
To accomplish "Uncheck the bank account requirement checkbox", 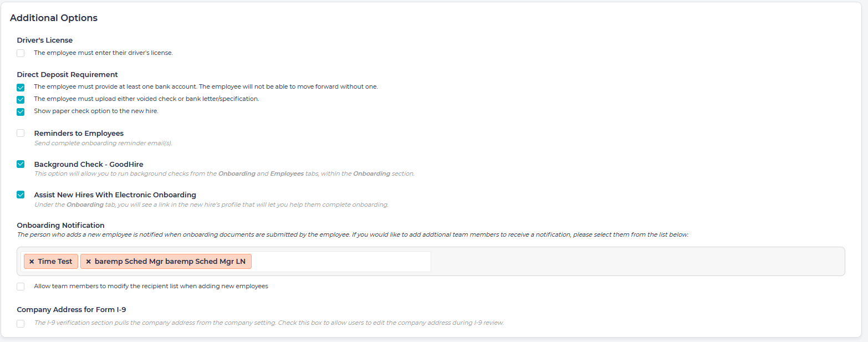I will (x=21, y=88).
